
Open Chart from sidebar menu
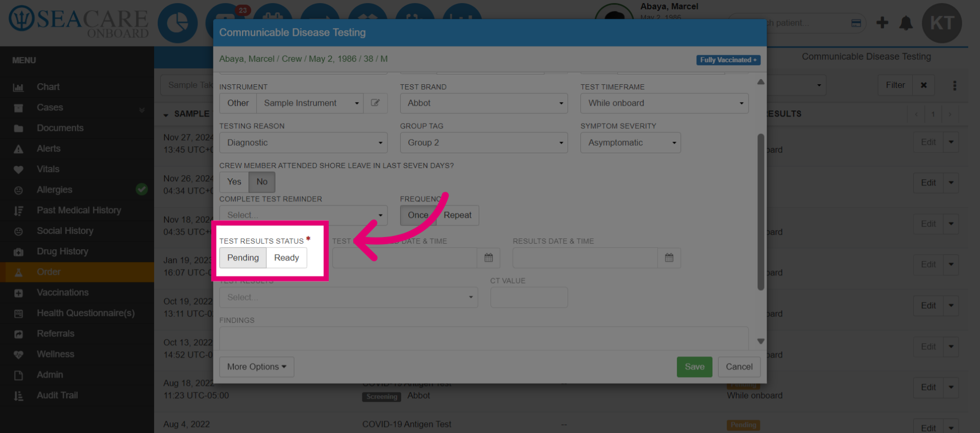tap(48, 87)
